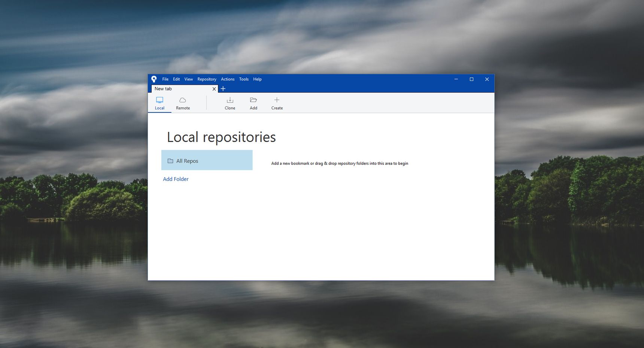
Task: Close the Sourcetree window
Action: pos(487,79)
